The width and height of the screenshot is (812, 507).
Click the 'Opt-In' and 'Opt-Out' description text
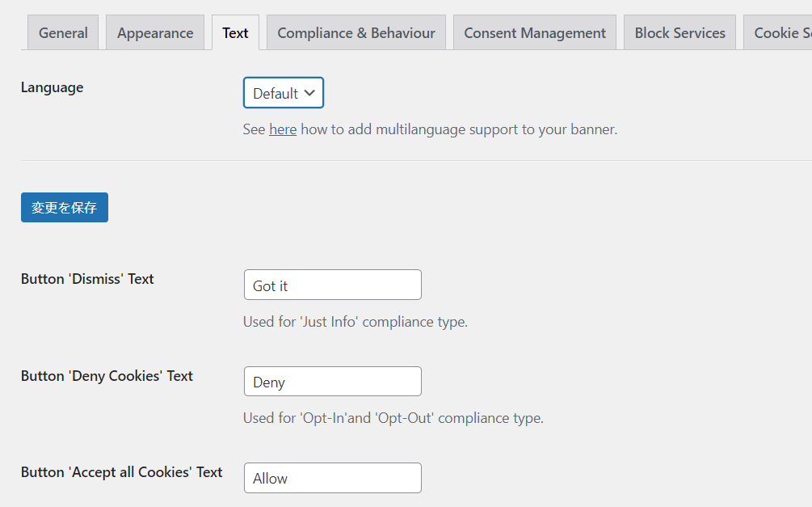tap(393, 418)
